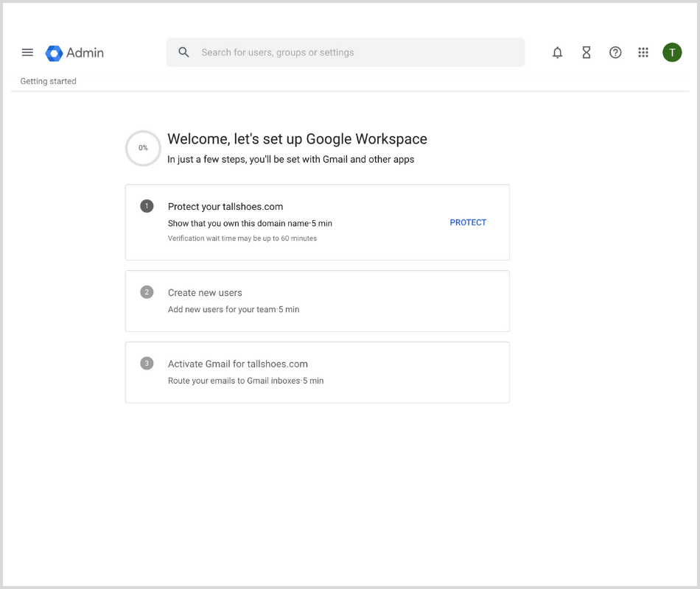The height and width of the screenshot is (589, 700).
Task: Click 'In just a few steps' subtitle
Action: click(290, 159)
